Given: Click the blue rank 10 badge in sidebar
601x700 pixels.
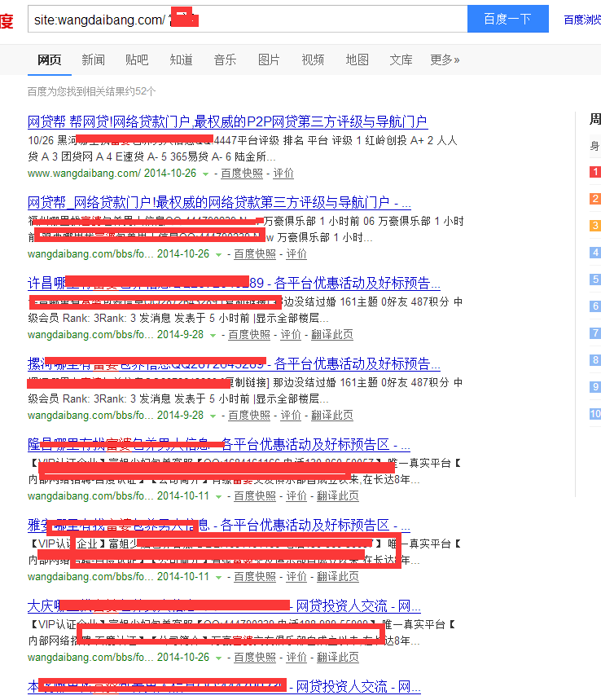Looking at the screenshot, I should (x=595, y=414).
